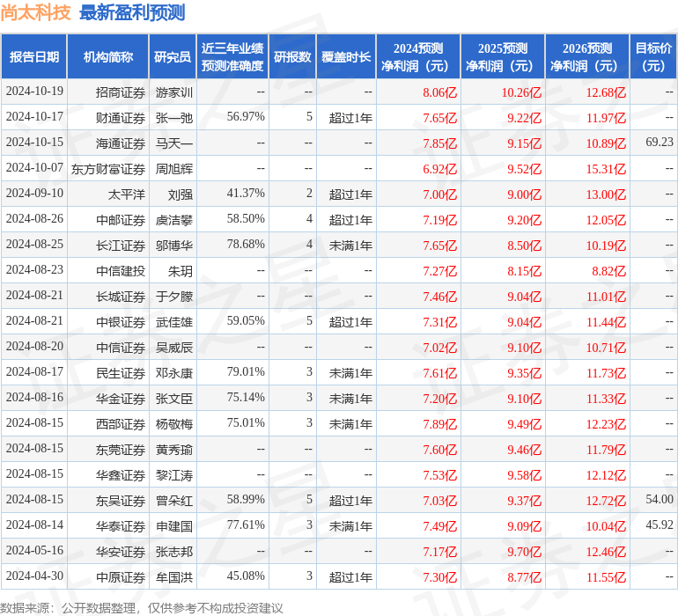This screenshot has width=678, height=616.
Task: Select the 2024-08-20 date cell
Action: (x=34, y=346)
